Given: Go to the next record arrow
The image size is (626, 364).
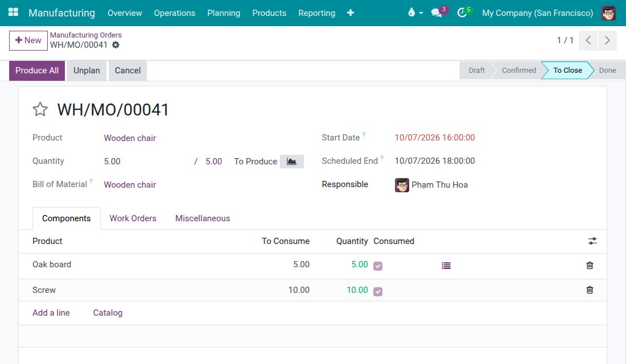Looking at the screenshot, I should pos(607,40).
